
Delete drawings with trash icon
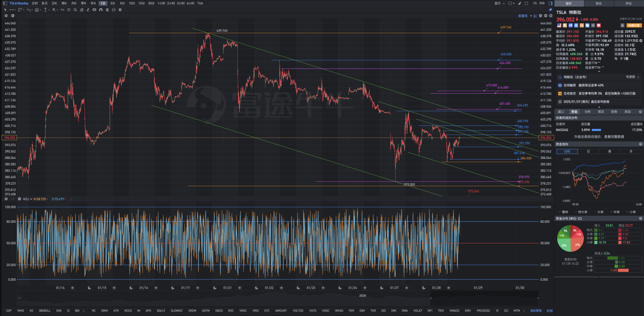[107, 10]
